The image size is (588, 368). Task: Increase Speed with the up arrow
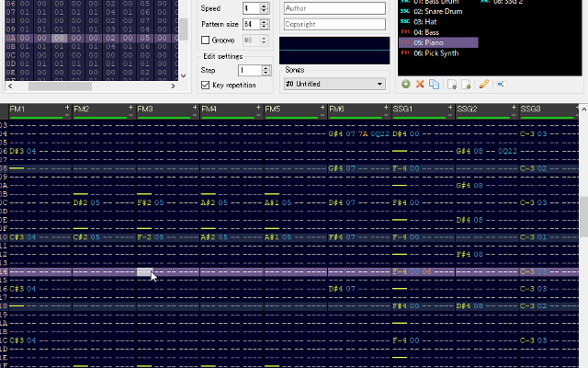click(265, 6)
